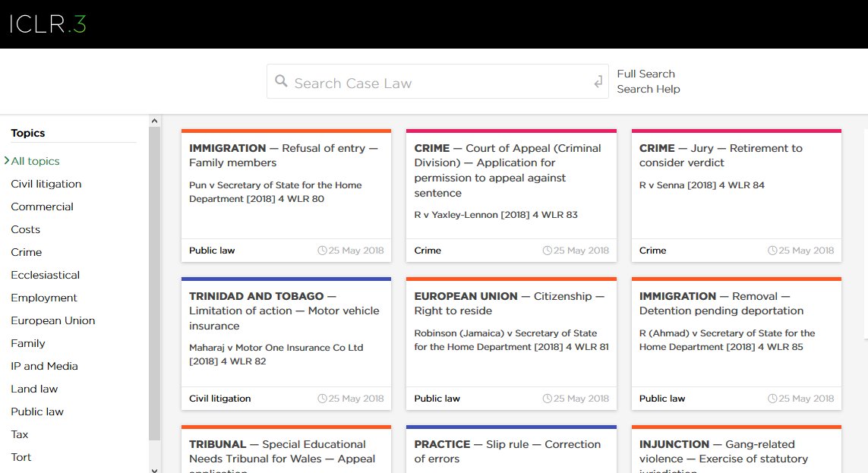Viewport: 868px width, 473px height.
Task: Click clock icon on Robinson (Jamaica) card
Action: point(548,399)
